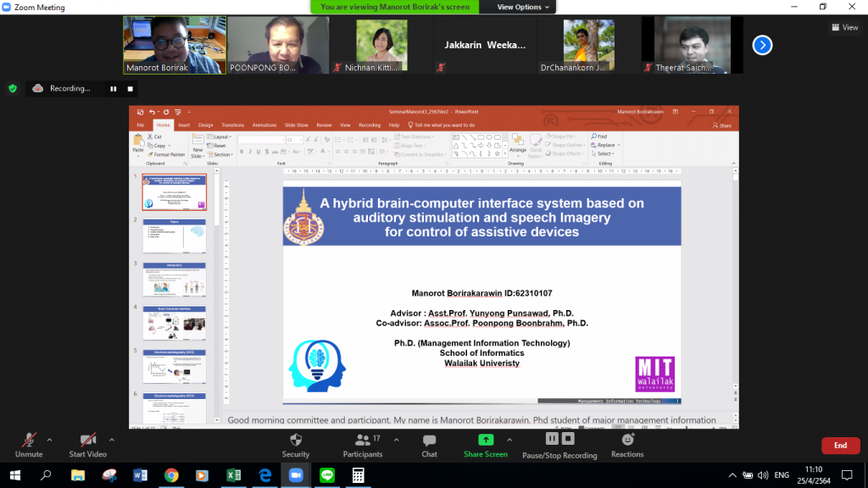868x488 pixels.
Task: Pause the recording from the bottom toolbar
Action: tap(552, 439)
